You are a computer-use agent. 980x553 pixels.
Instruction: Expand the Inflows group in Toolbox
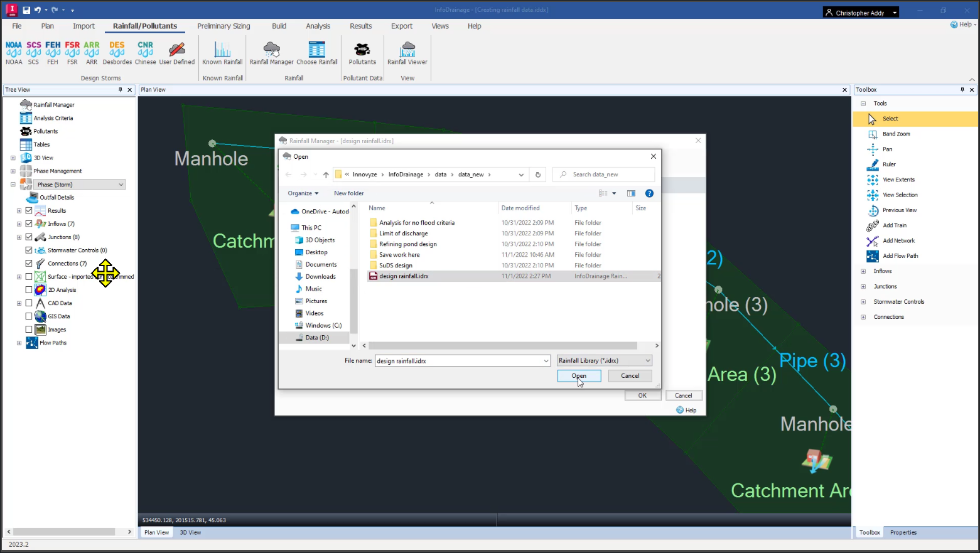863,271
